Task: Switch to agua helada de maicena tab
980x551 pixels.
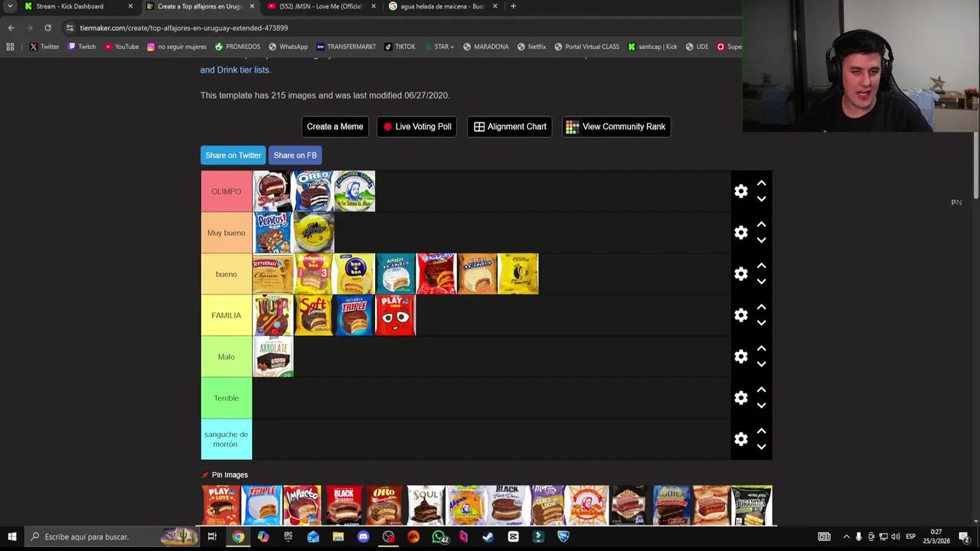Action: click(x=442, y=6)
